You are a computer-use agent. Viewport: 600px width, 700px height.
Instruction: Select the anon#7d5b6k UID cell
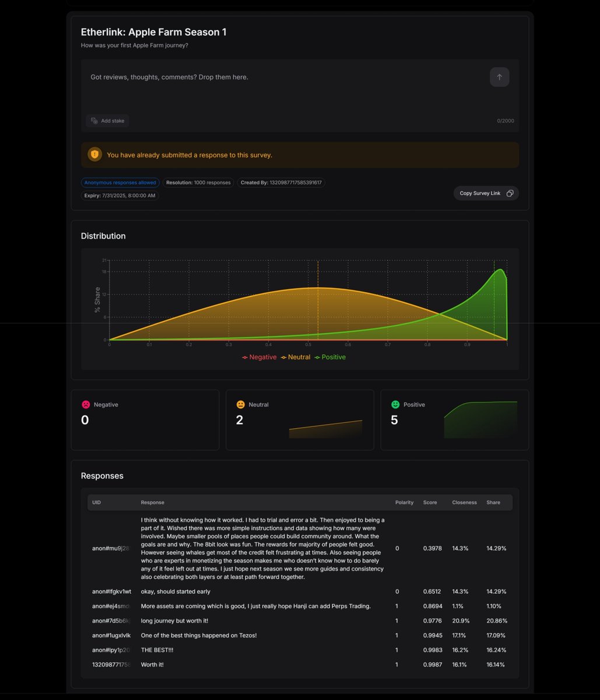coord(111,621)
